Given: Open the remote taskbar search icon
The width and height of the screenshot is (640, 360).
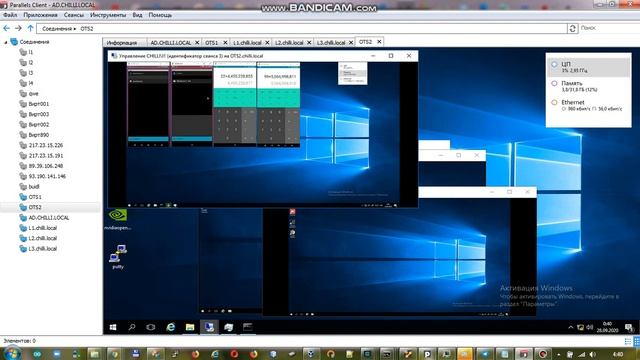Looking at the screenshot, I should point(132,327).
